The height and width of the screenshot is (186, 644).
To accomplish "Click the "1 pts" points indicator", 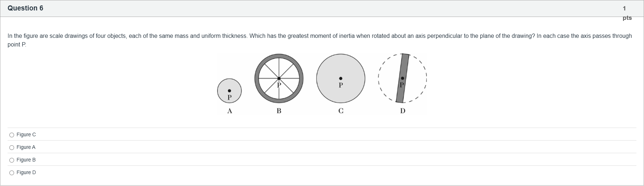I will [x=627, y=13].
